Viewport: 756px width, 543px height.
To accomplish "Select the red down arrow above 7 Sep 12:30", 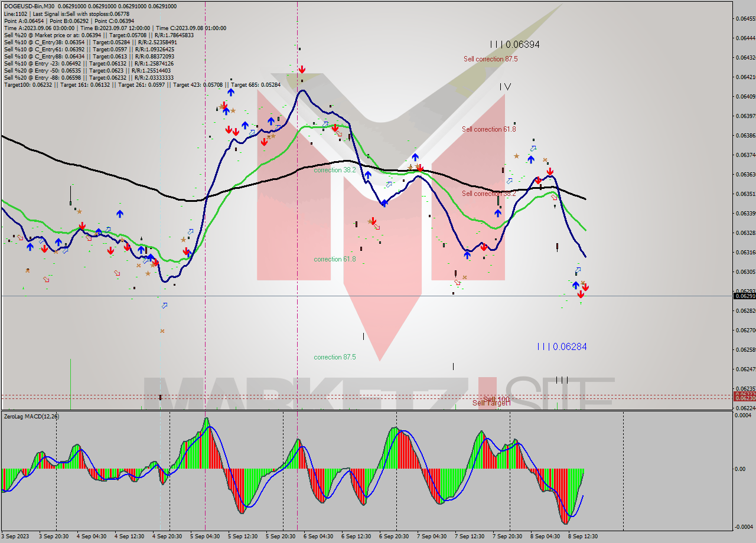I will (x=484, y=247).
